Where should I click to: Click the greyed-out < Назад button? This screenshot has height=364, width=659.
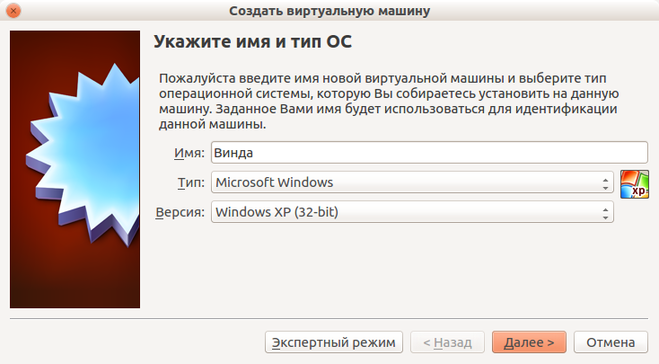[447, 342]
